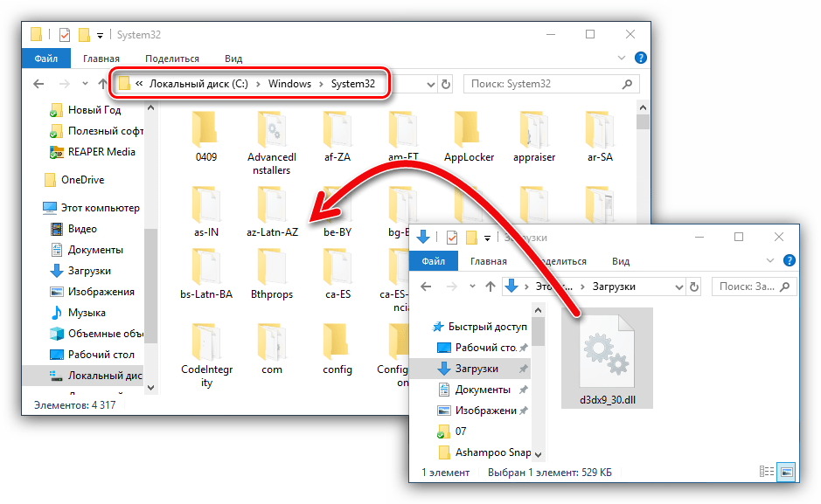Click properties icon in System32 quick access toolbar
The width and height of the screenshot is (821, 504).
coord(65,35)
